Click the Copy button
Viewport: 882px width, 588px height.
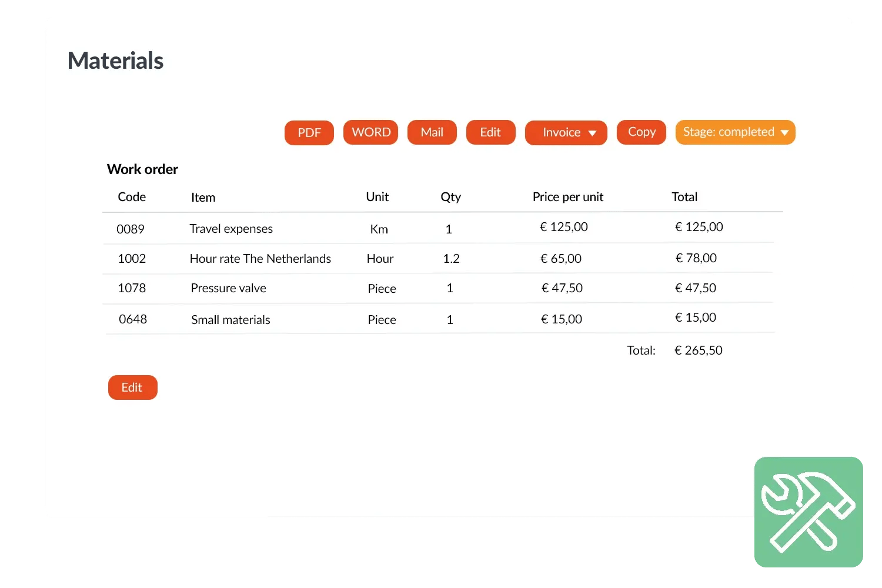642,132
